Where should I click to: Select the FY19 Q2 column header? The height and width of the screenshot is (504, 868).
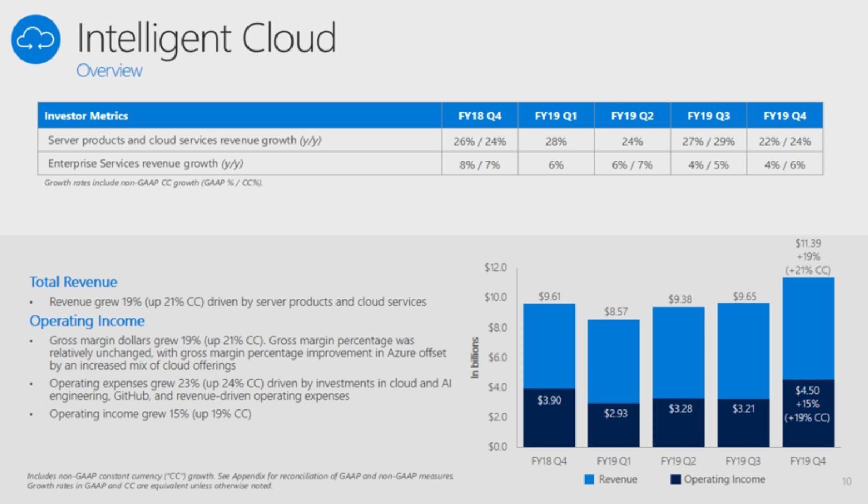(x=632, y=116)
